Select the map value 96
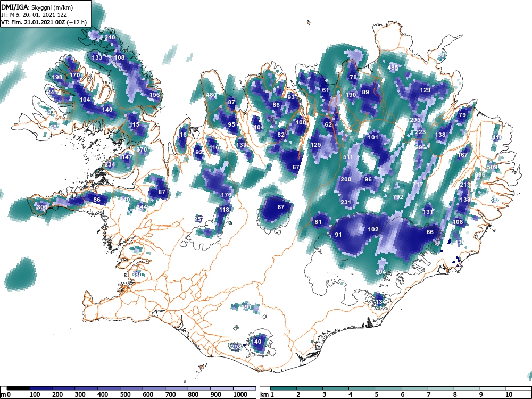532x399 pixels. (368, 179)
